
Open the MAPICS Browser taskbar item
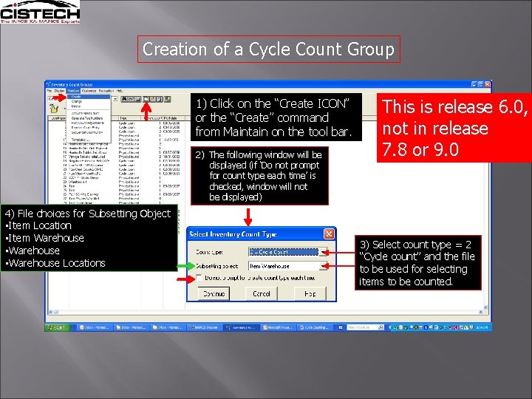[x=205, y=327]
